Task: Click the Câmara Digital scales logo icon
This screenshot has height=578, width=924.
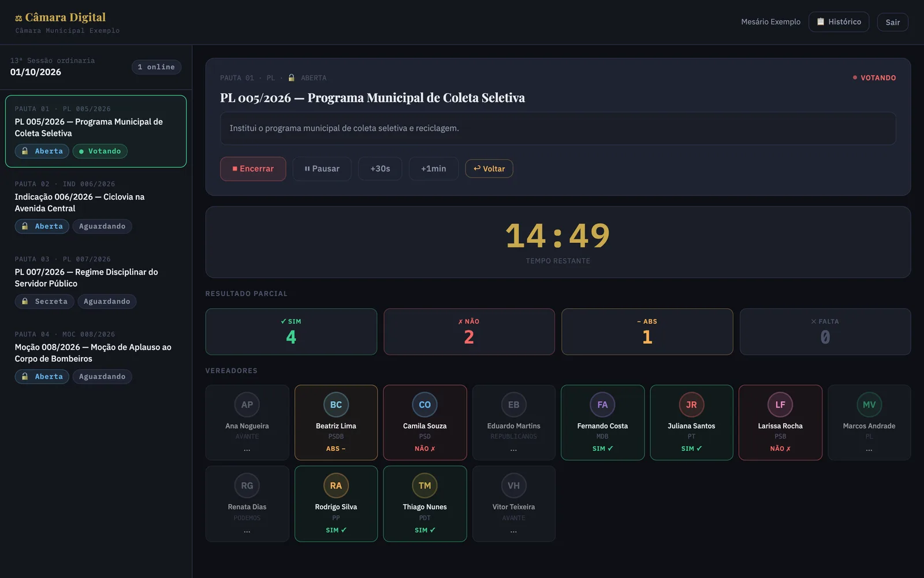Action: 18,18
